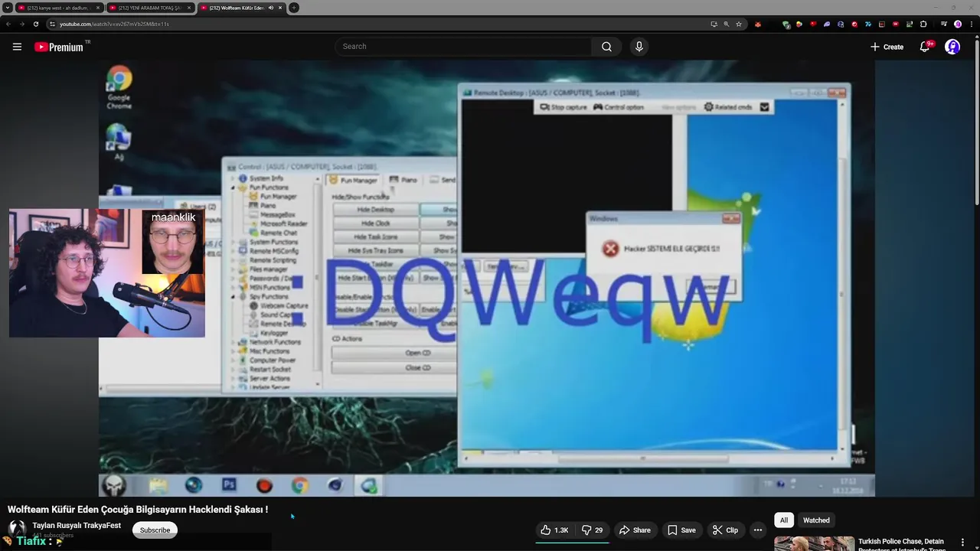
Task: Click Stop capture in Remote Desktop window
Action: pyautogui.click(x=563, y=107)
